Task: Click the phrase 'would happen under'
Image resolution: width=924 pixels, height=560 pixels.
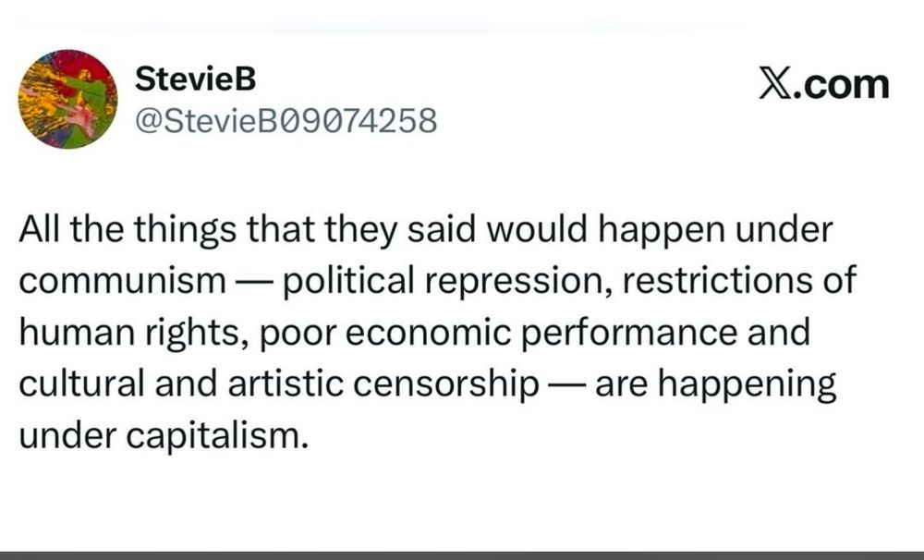Action: (659, 230)
